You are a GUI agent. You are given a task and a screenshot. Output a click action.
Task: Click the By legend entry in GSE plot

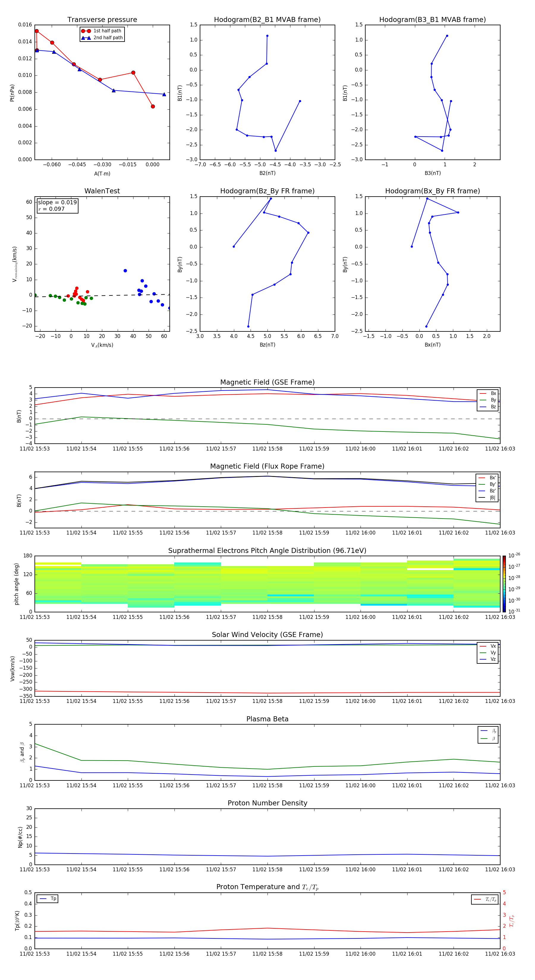pos(488,400)
